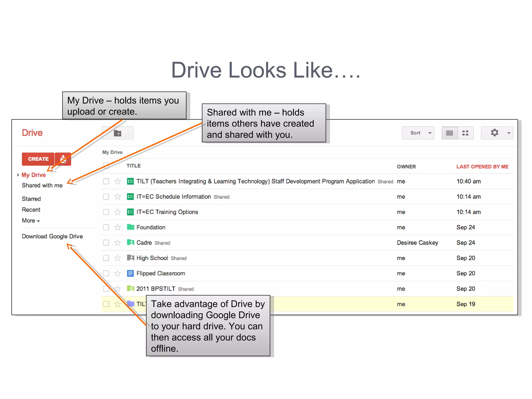Click Download Google Drive link
The image size is (532, 399).
tap(52, 236)
